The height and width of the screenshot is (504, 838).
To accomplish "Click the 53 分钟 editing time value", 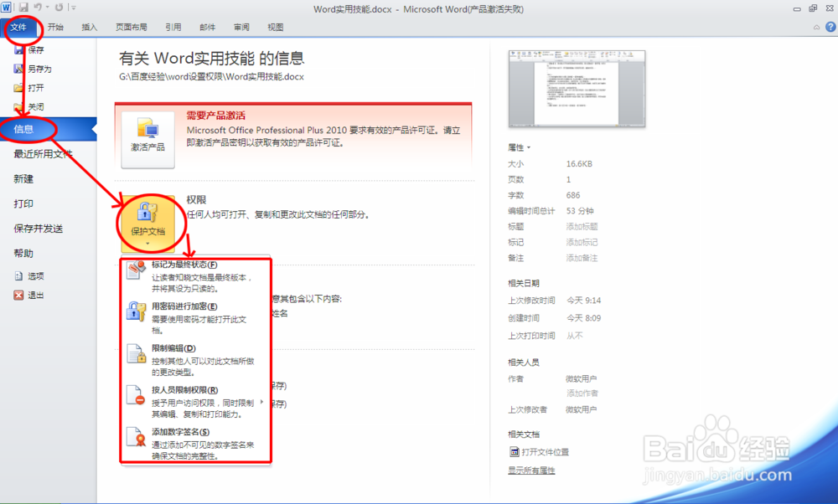I will pyautogui.click(x=580, y=211).
